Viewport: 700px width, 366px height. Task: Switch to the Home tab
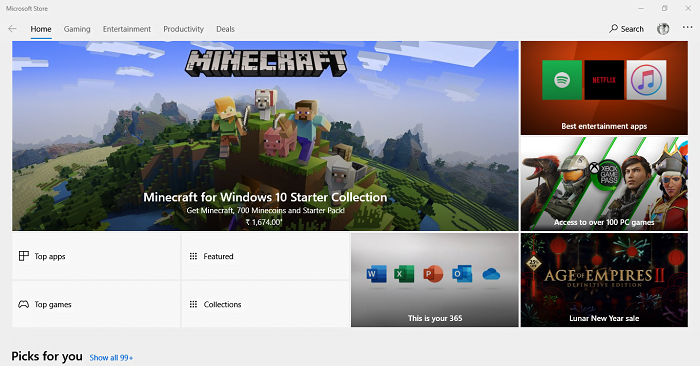point(41,29)
